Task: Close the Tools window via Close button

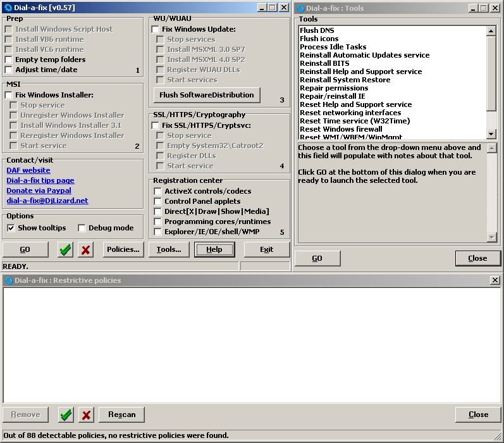Action: pos(477,258)
